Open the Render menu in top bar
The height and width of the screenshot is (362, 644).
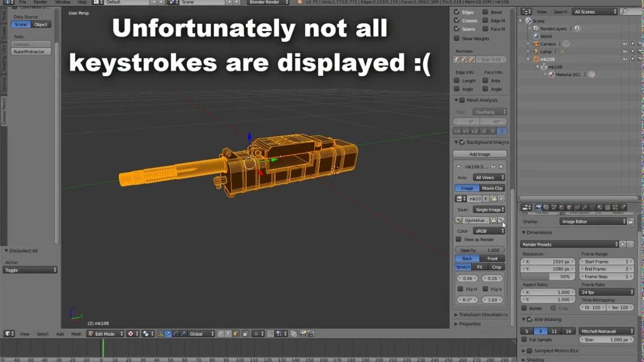tap(40, 2)
